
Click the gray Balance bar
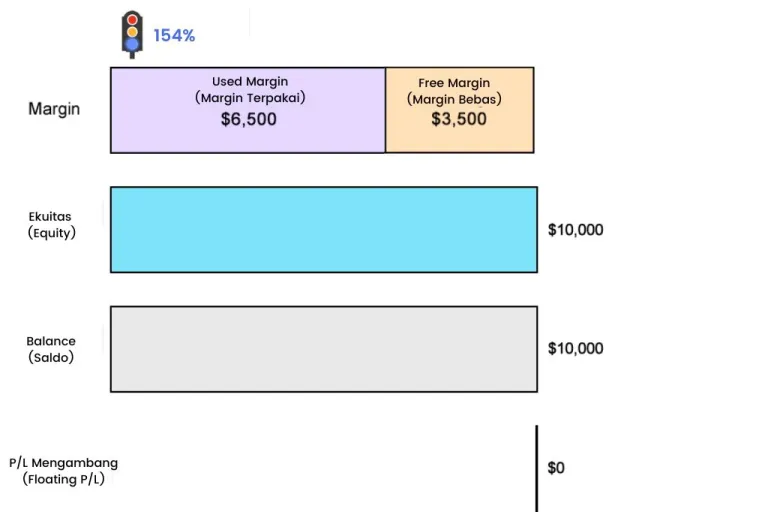click(324, 349)
